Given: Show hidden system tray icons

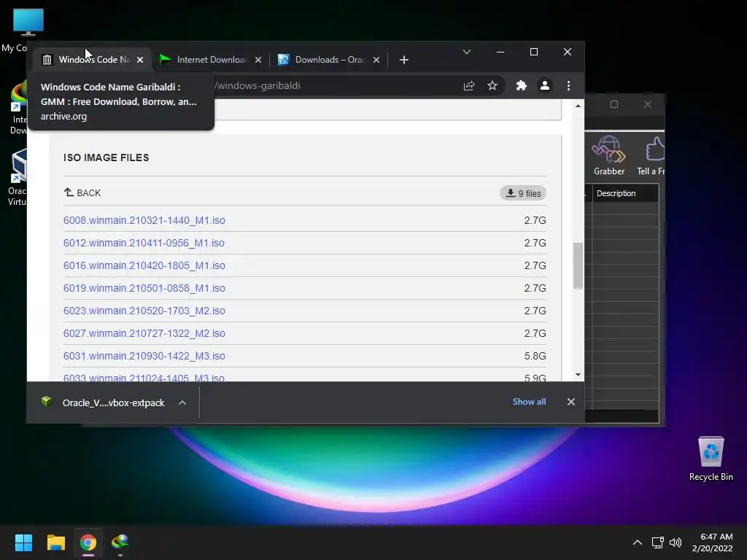Looking at the screenshot, I should point(638,542).
